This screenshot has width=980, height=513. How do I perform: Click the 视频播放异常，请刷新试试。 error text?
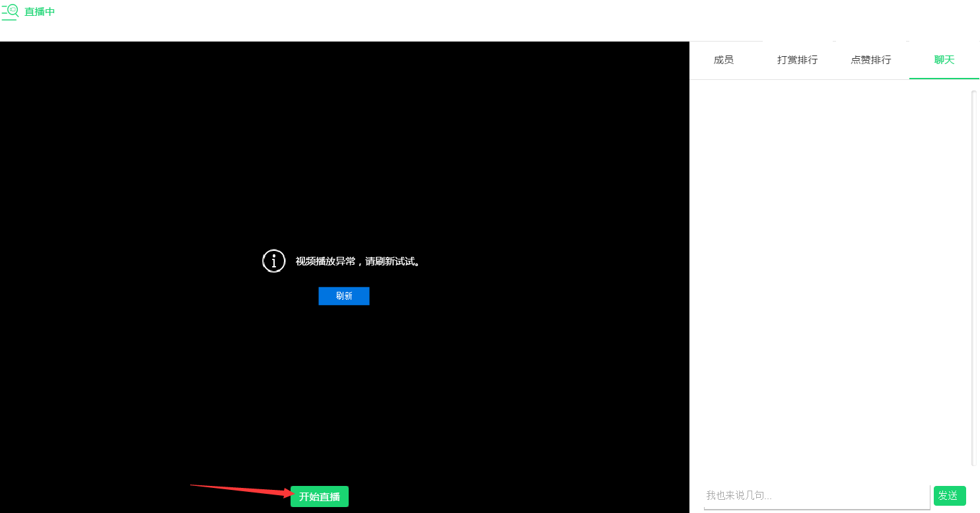358,261
